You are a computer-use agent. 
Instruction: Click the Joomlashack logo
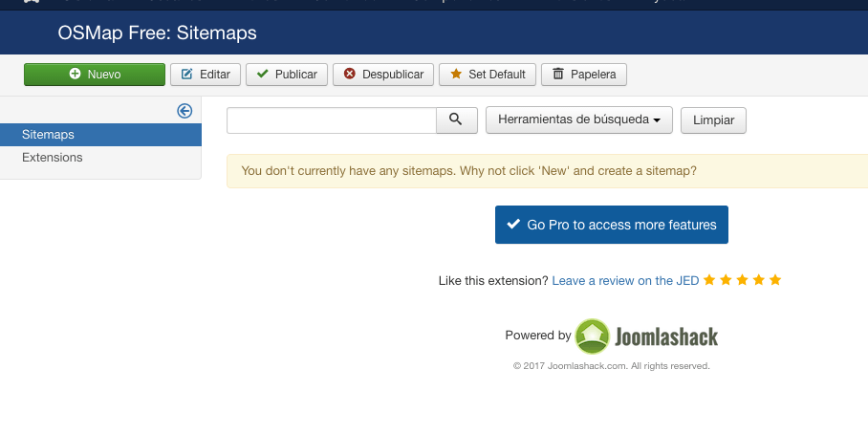click(646, 336)
